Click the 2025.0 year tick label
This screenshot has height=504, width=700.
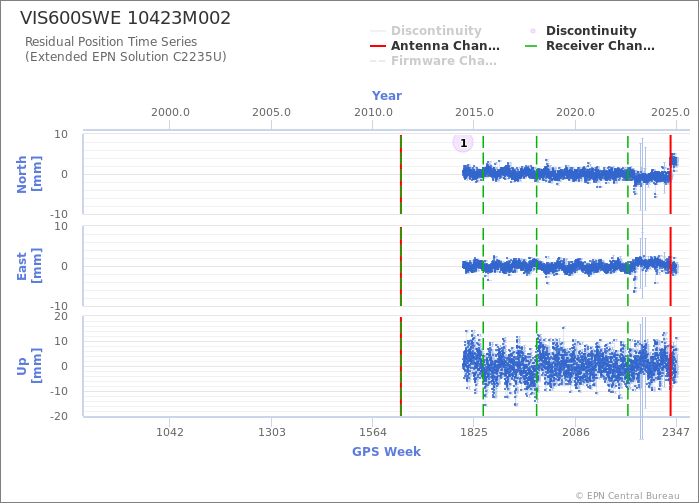pyautogui.click(x=670, y=112)
